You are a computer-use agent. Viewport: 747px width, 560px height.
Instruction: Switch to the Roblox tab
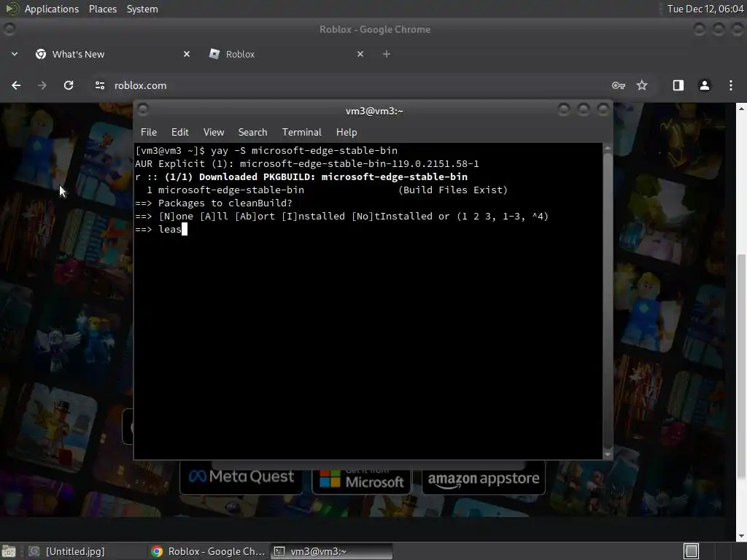(x=286, y=54)
